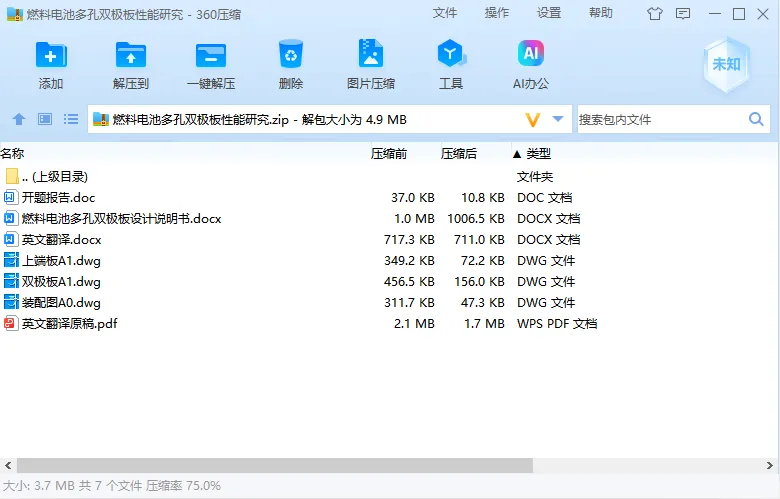
Task: Click the 37.0 KB size cell
Action: pyautogui.click(x=413, y=198)
